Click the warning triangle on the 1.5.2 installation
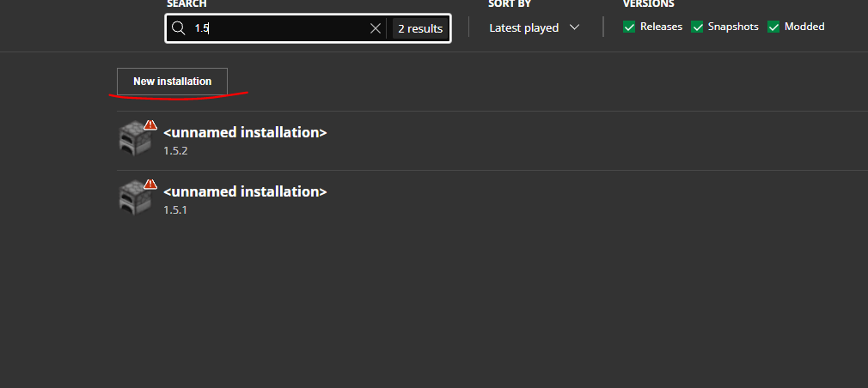868x388 pixels. point(150,126)
